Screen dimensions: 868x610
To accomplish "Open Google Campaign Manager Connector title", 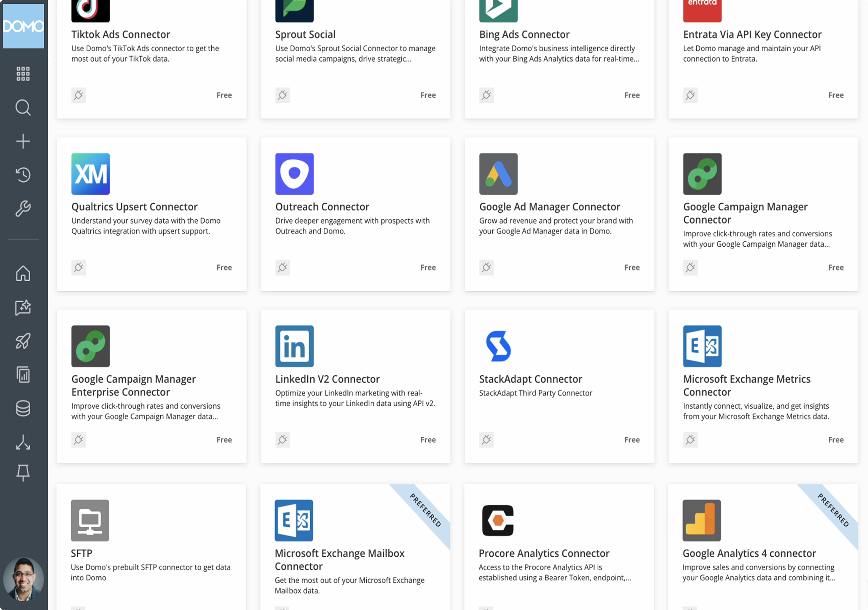I will click(746, 213).
